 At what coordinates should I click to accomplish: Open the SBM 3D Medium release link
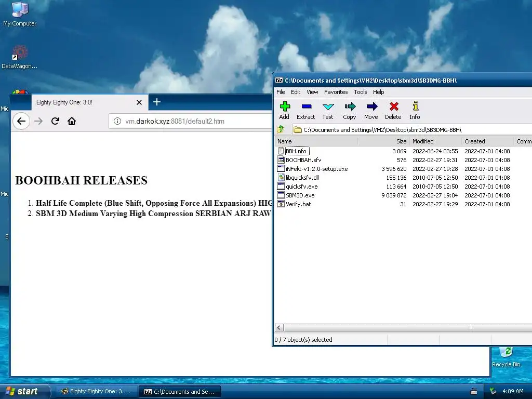(x=153, y=214)
